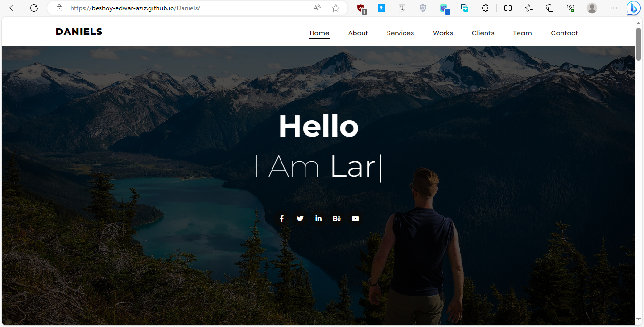The width and height of the screenshot is (644, 327).
Task: Toggle split screen view
Action: pyautogui.click(x=508, y=8)
